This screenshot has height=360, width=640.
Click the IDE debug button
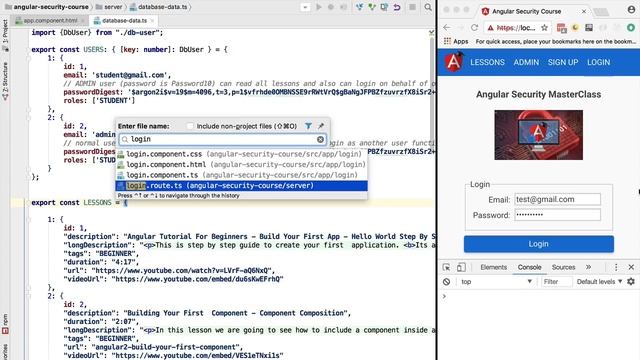point(331,7)
